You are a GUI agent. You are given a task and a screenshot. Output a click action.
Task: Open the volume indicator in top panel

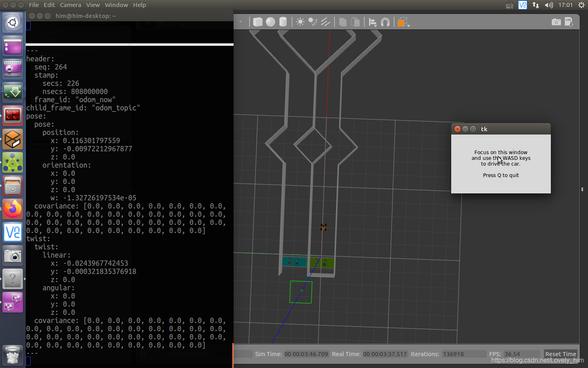tap(549, 5)
